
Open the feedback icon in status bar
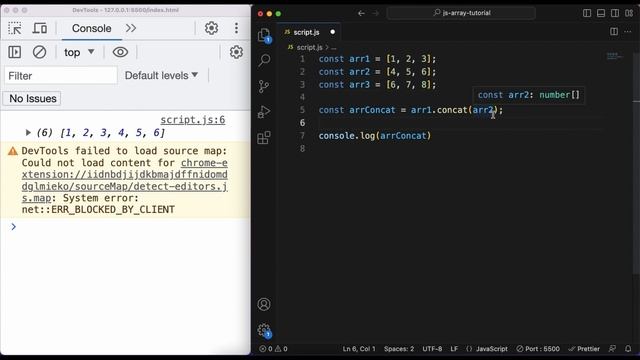coord(612,349)
